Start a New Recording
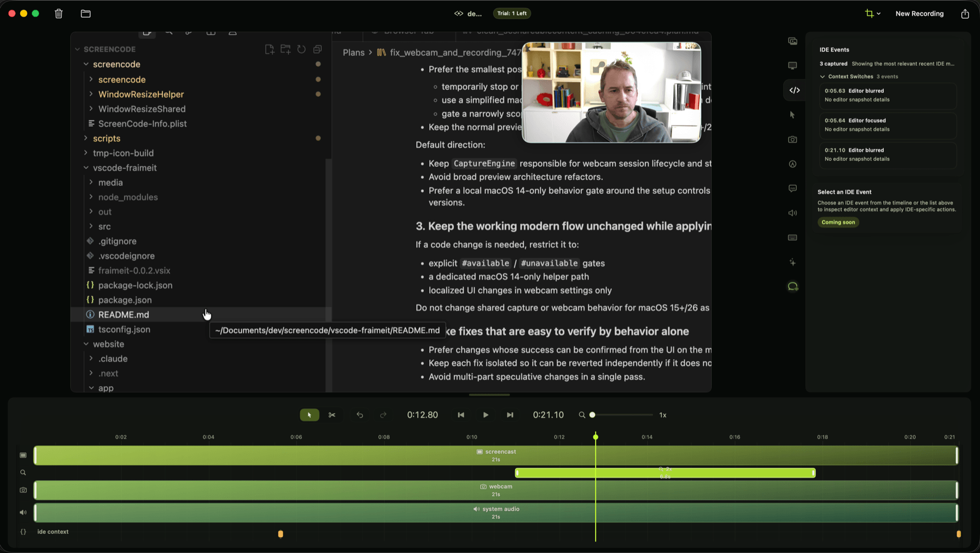Viewport: 980px width, 553px height. coord(919,14)
